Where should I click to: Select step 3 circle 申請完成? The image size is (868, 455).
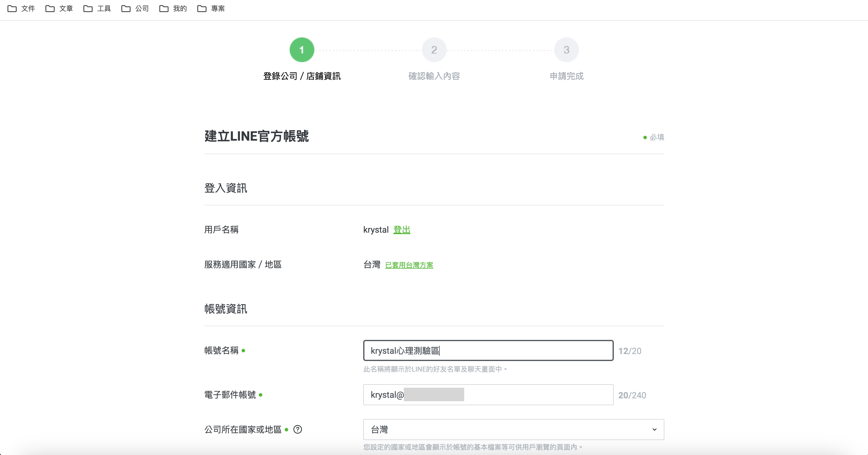click(x=566, y=50)
